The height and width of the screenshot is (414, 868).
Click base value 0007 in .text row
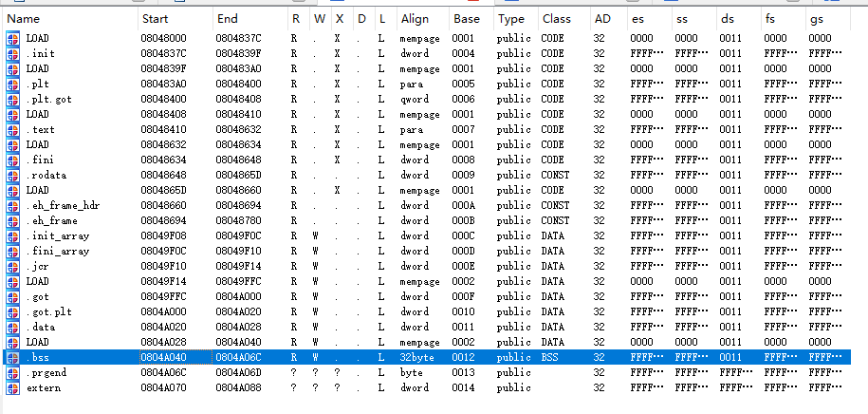tap(463, 130)
